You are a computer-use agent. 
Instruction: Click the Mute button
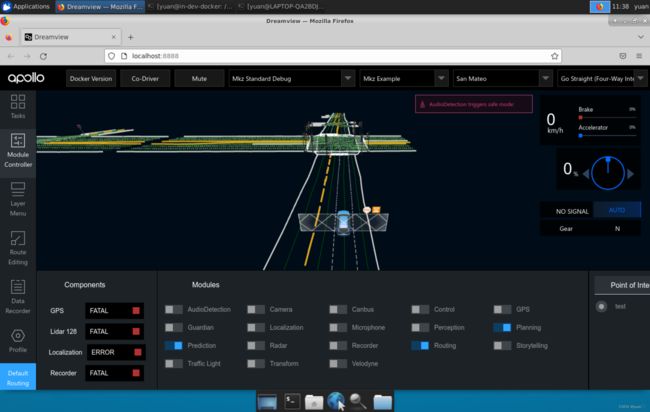point(199,78)
